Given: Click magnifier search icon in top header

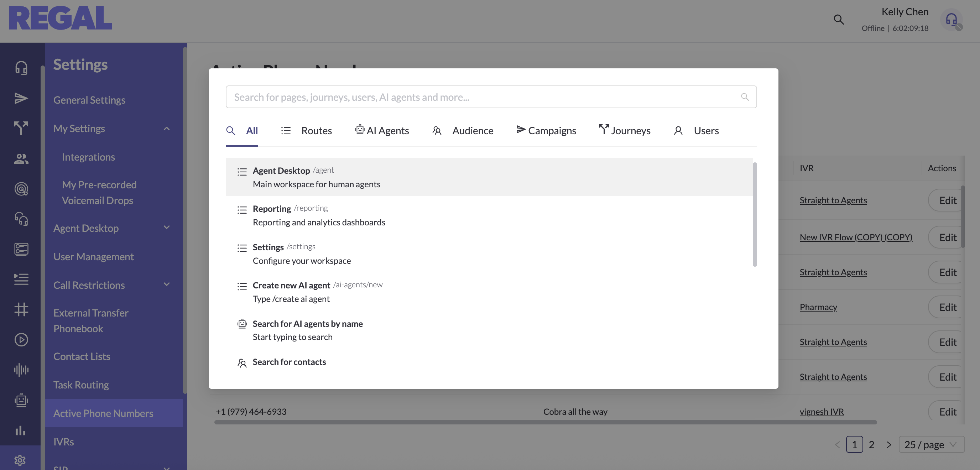Looking at the screenshot, I should point(839,19).
